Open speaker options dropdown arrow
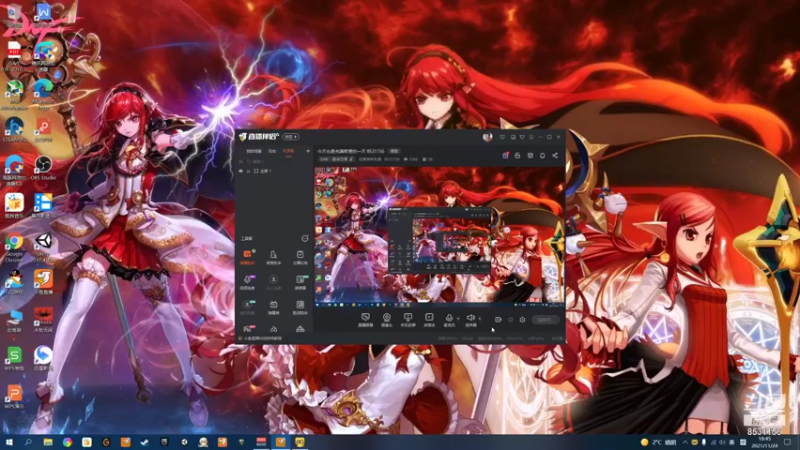The width and height of the screenshot is (800, 450). click(x=480, y=319)
